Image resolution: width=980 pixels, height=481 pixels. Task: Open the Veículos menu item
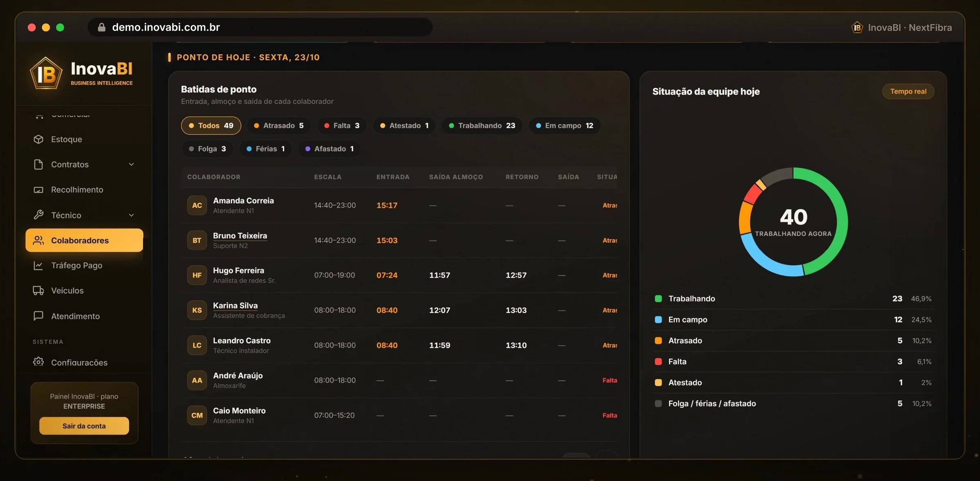point(84,291)
